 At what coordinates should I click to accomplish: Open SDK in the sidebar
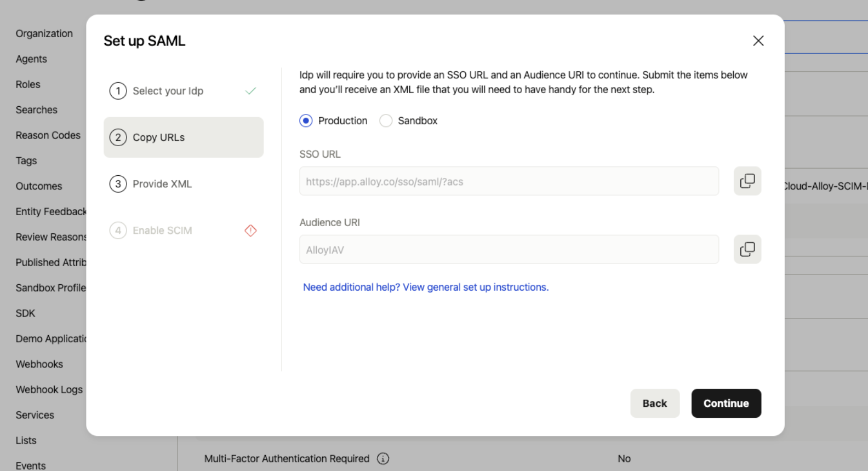point(26,314)
